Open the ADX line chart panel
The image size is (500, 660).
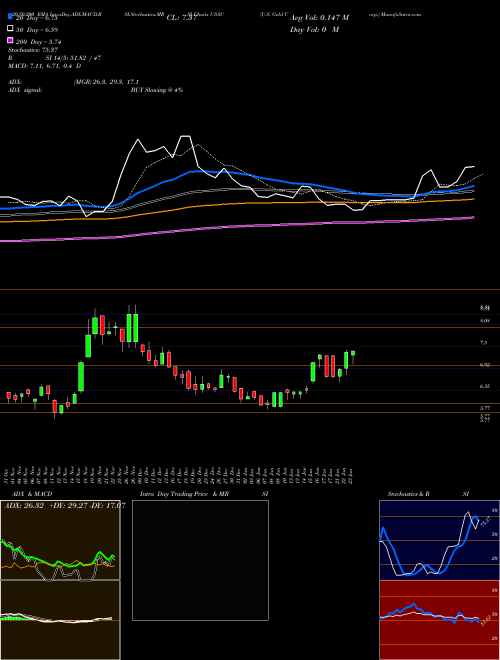pyautogui.click(x=60, y=540)
